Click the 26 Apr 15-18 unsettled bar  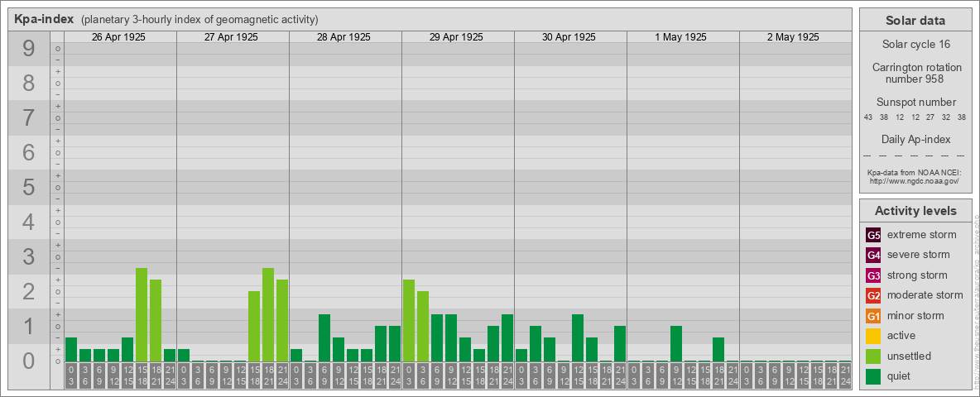point(142,315)
